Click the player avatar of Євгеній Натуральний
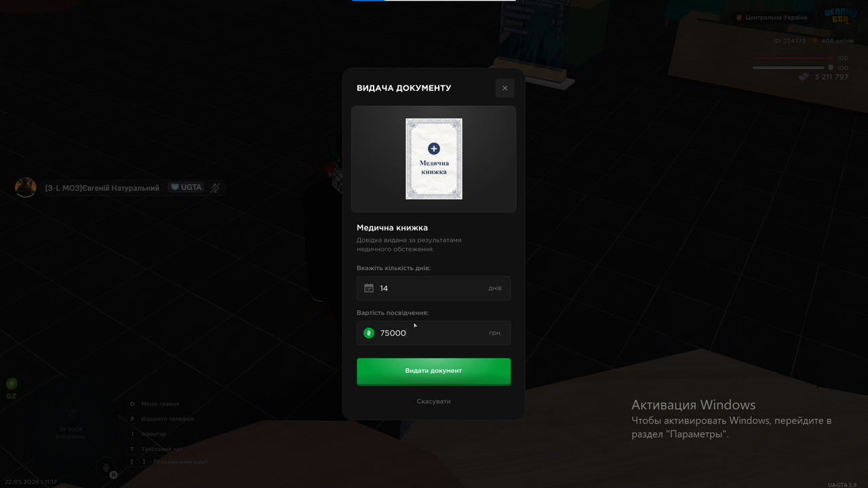 [26, 188]
